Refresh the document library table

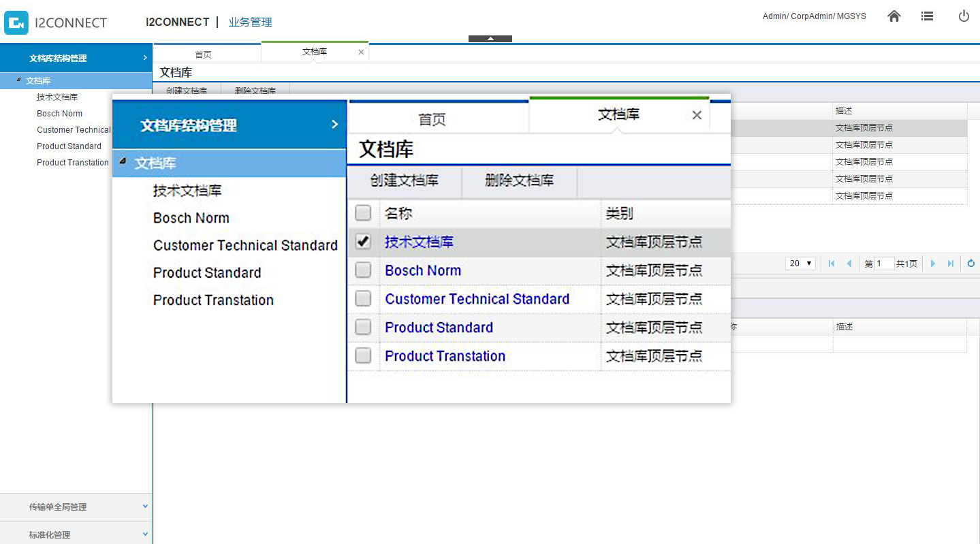point(971,263)
